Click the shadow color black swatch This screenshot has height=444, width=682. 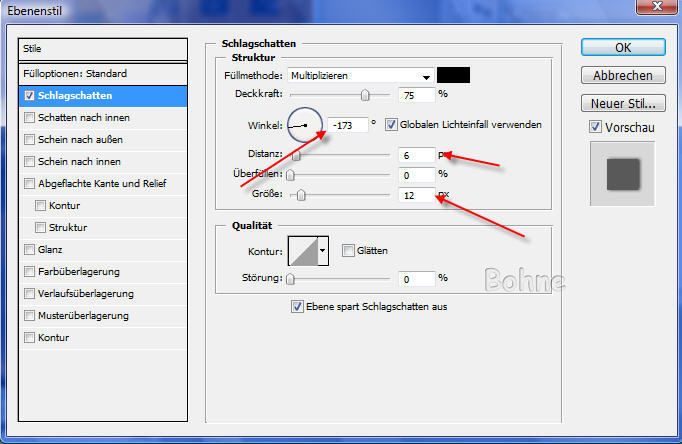click(453, 75)
